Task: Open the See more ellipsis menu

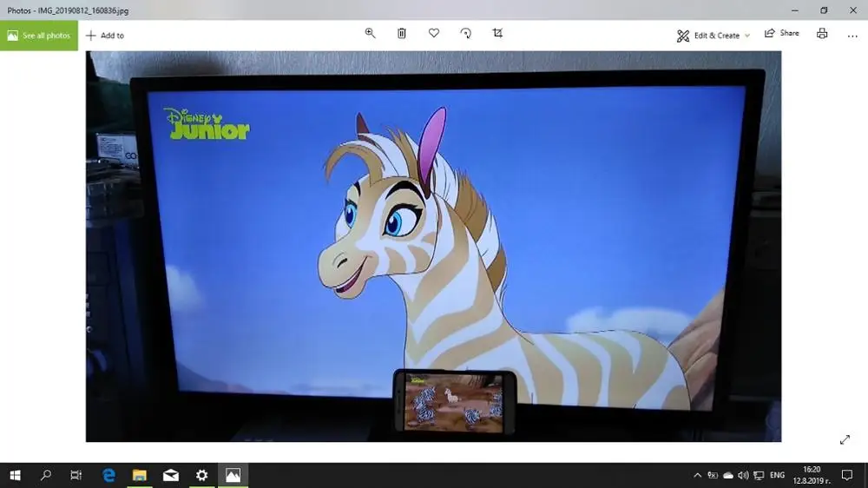Action: click(852, 36)
